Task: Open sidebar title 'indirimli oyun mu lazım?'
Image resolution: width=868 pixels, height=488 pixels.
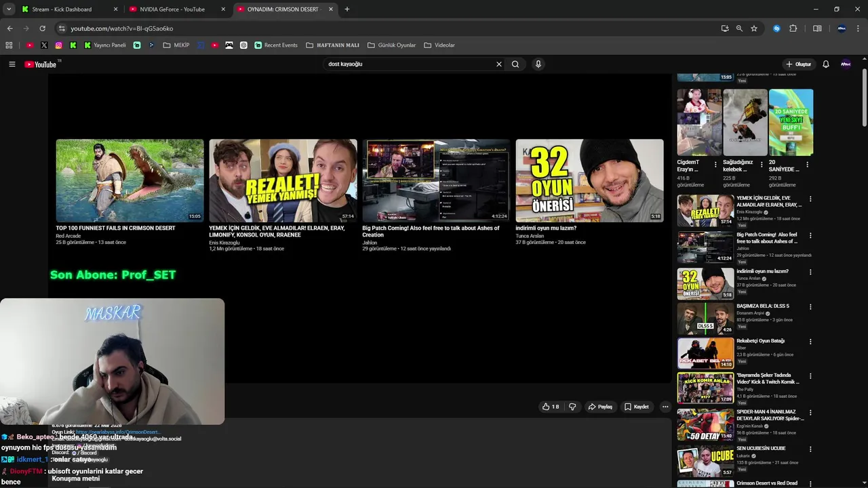Action: 762,271
